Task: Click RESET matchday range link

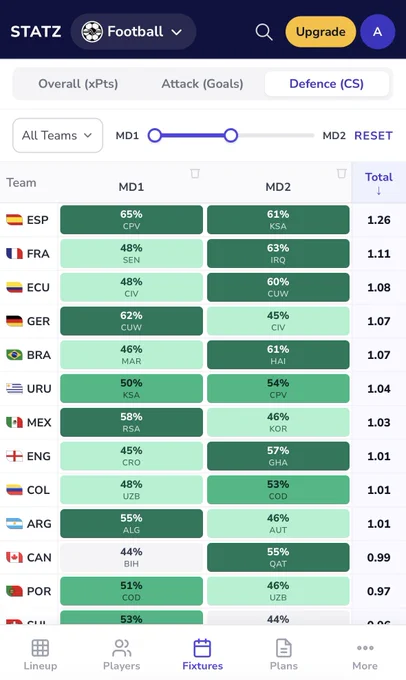Action: (x=373, y=135)
